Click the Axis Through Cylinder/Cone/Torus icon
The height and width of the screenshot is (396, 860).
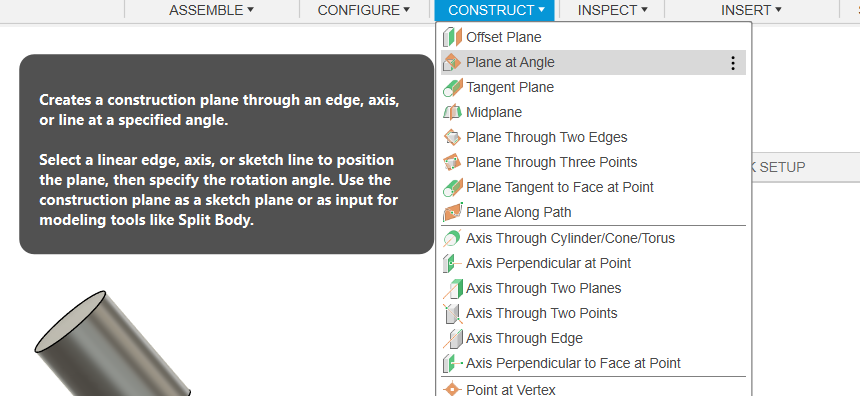pos(452,239)
